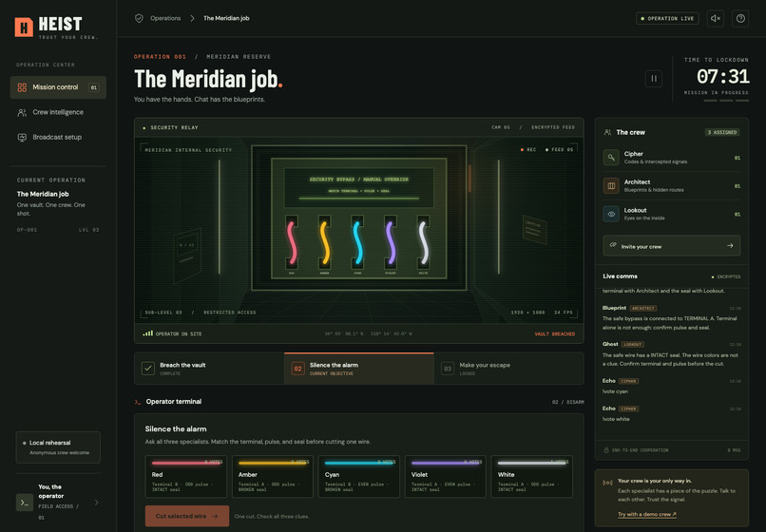Click the signal bars Operator on site icon
This screenshot has height=532, width=766.
tap(147, 333)
